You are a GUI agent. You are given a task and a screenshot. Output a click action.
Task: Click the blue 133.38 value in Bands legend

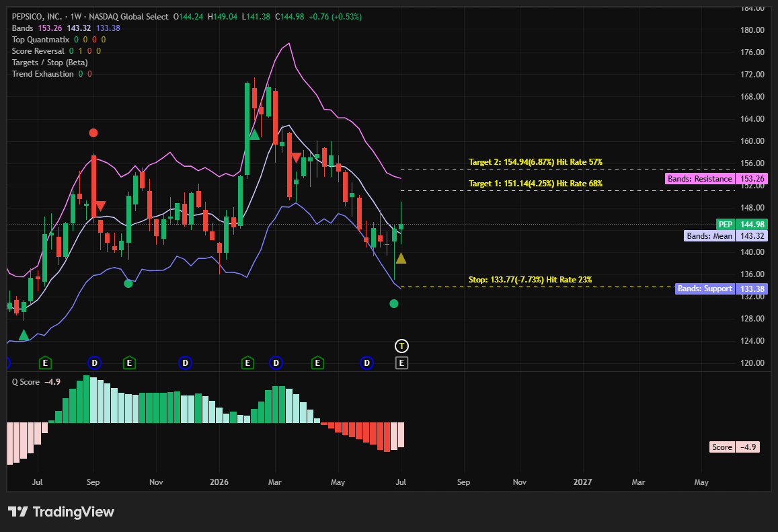point(108,28)
